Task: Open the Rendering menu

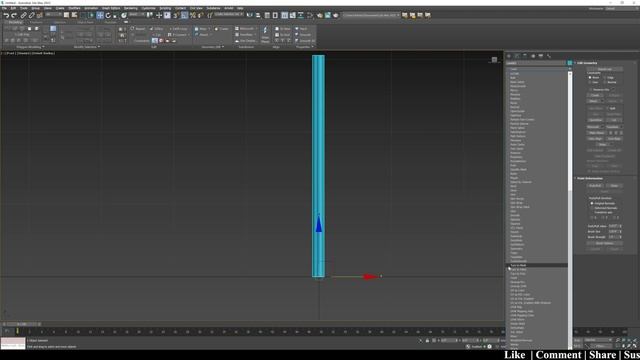Action: click(x=131, y=8)
